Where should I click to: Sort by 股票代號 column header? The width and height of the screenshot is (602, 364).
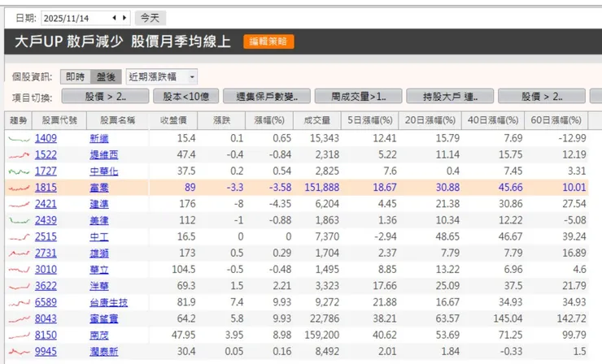tap(59, 120)
